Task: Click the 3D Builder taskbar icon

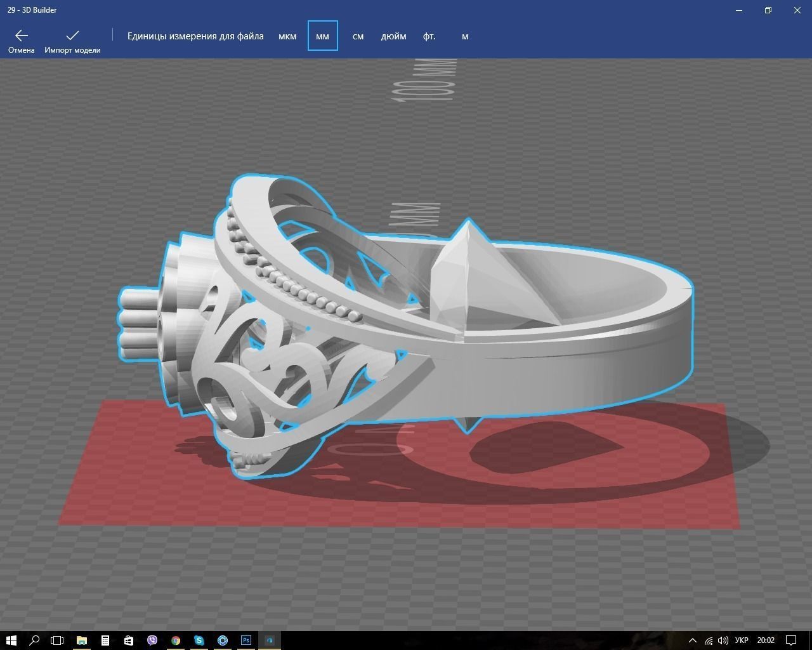Action: pos(270,640)
